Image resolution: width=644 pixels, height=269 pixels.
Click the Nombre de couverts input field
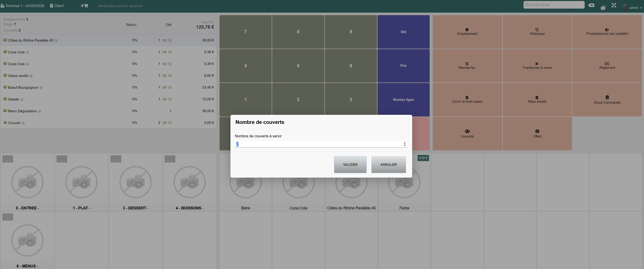[321, 144]
